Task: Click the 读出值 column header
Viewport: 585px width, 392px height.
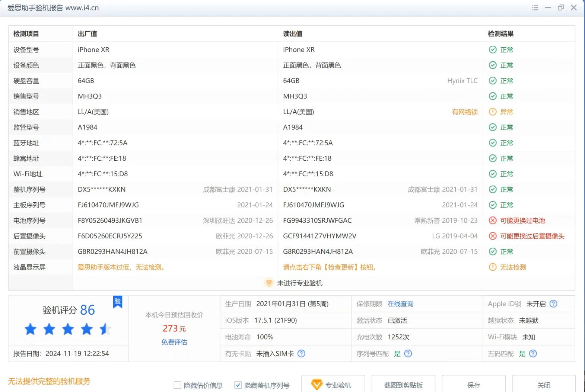Action: 293,34
